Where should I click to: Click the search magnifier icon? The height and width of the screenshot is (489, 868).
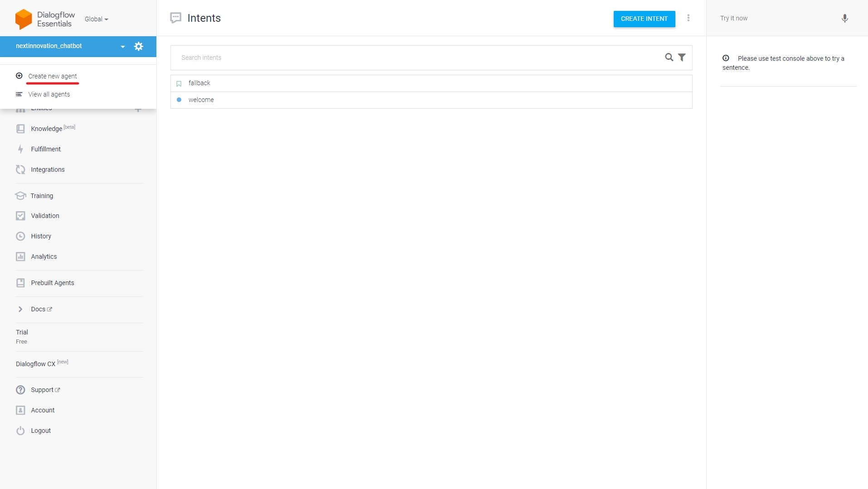pos(669,57)
